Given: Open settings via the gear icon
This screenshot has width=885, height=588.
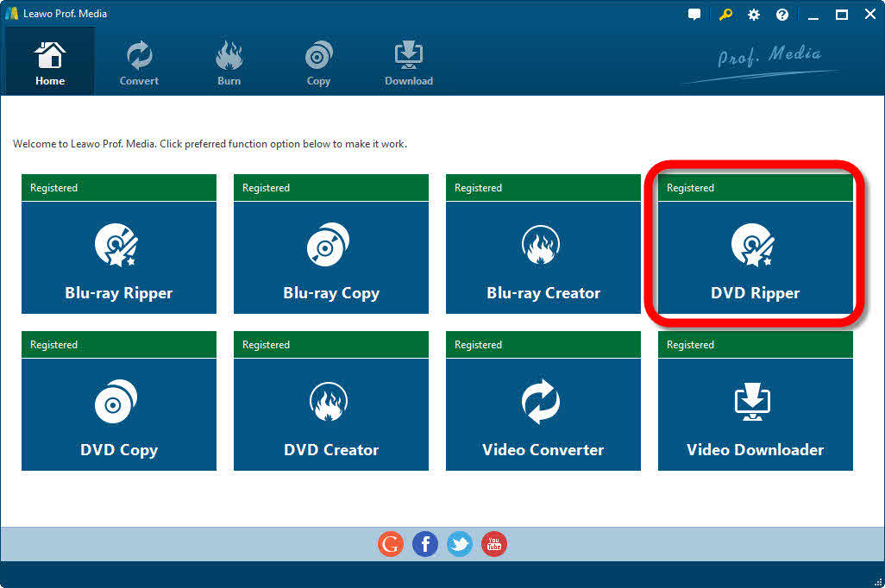Looking at the screenshot, I should 754,15.
